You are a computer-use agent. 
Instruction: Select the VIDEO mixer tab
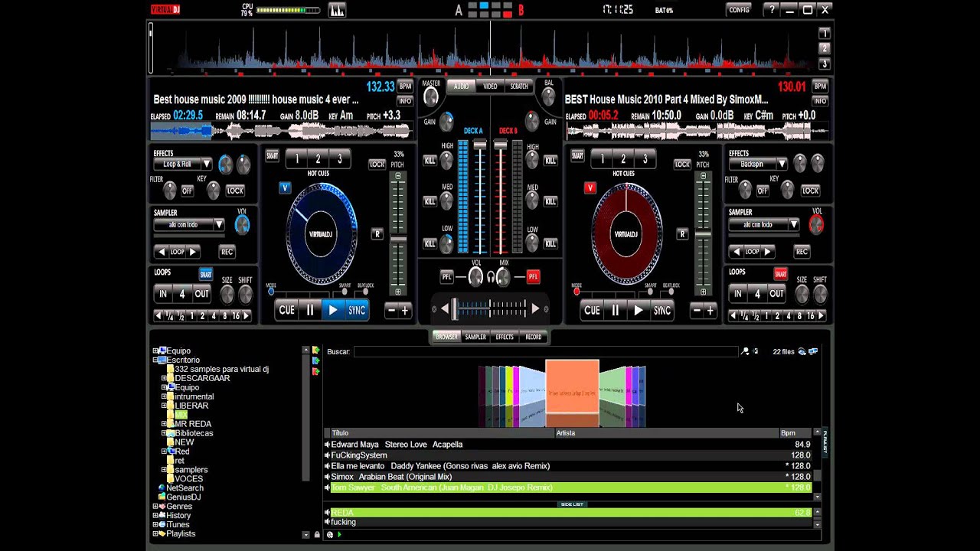pos(490,86)
